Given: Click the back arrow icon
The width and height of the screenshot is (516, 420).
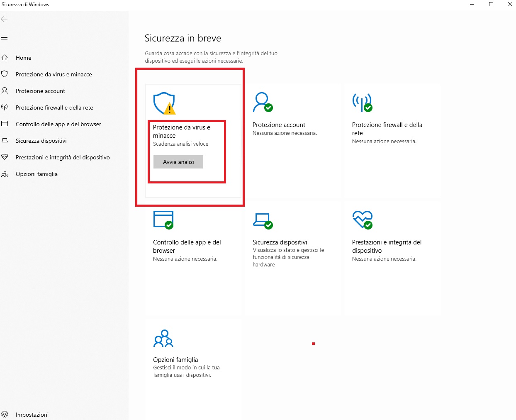Looking at the screenshot, I should point(5,19).
